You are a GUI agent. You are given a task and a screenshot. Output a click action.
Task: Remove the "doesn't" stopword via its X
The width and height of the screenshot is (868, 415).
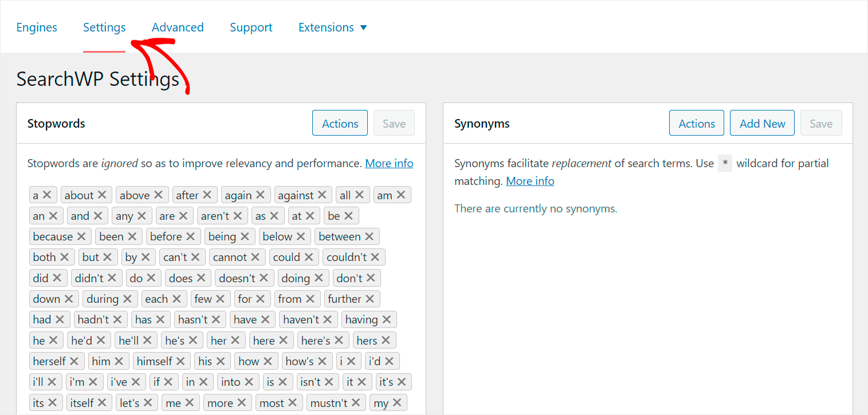point(264,278)
